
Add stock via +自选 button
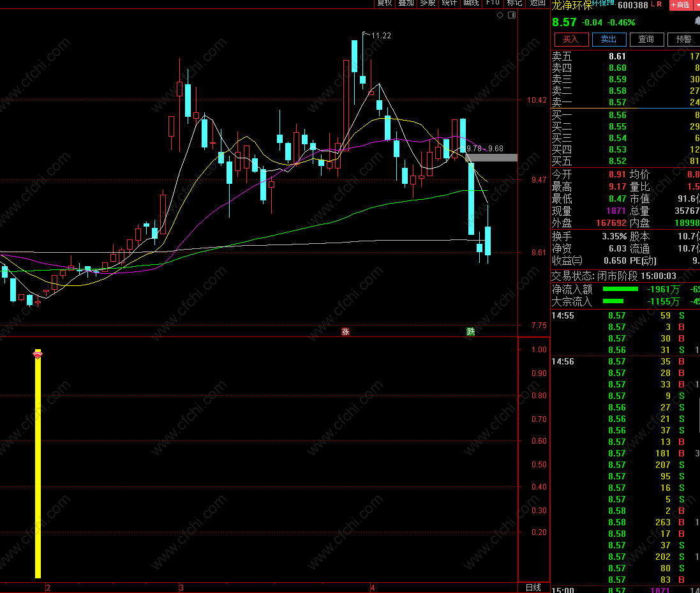(681, 5)
